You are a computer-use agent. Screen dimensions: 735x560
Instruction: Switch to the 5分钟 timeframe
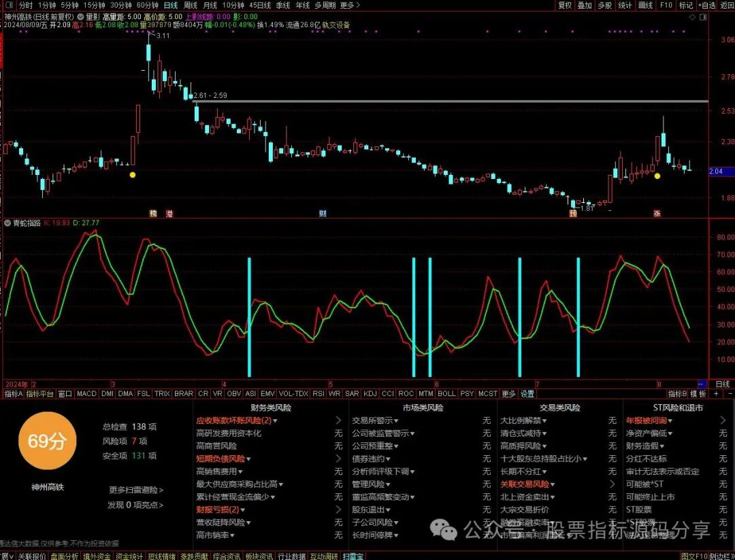click(69, 5)
